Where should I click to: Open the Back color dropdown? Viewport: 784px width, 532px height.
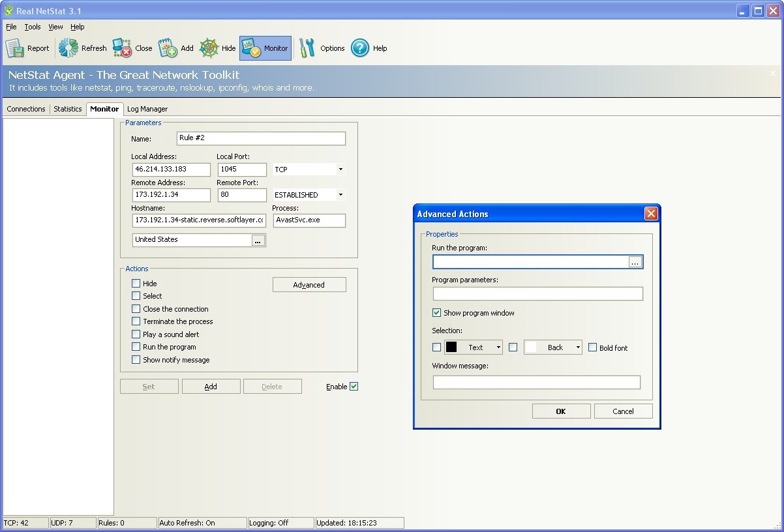pyautogui.click(x=578, y=347)
